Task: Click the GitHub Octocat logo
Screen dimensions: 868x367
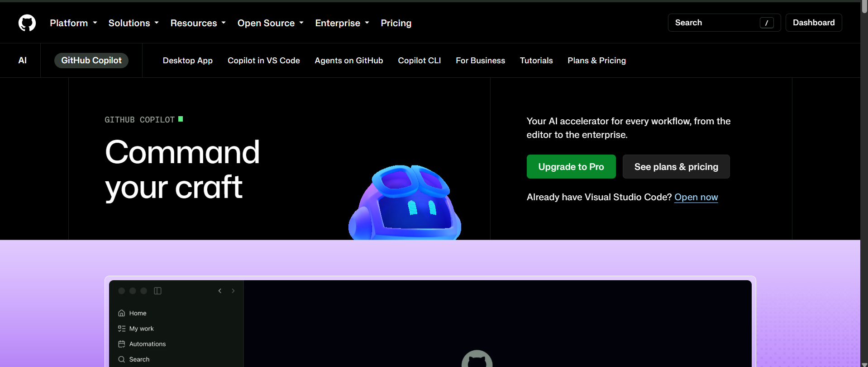Action: [27, 23]
